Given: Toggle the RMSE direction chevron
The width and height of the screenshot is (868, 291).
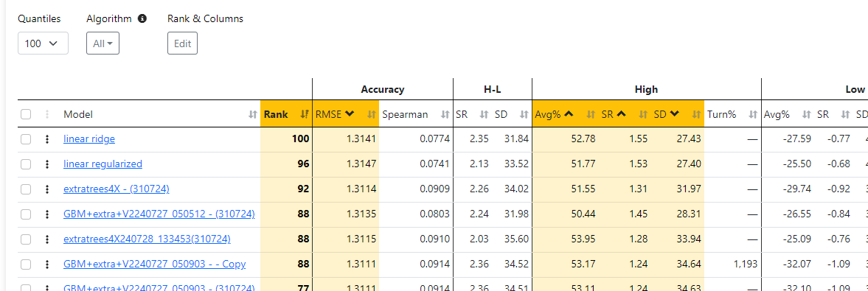Looking at the screenshot, I should 350,114.
